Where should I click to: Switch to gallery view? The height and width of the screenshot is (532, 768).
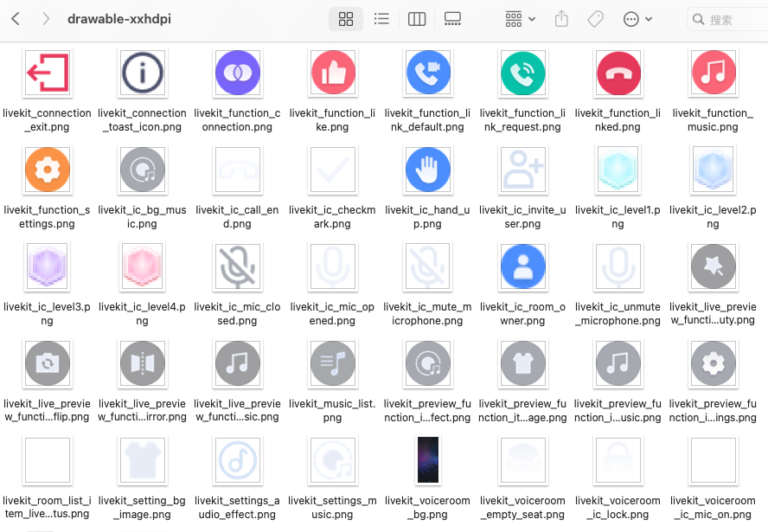(x=452, y=19)
